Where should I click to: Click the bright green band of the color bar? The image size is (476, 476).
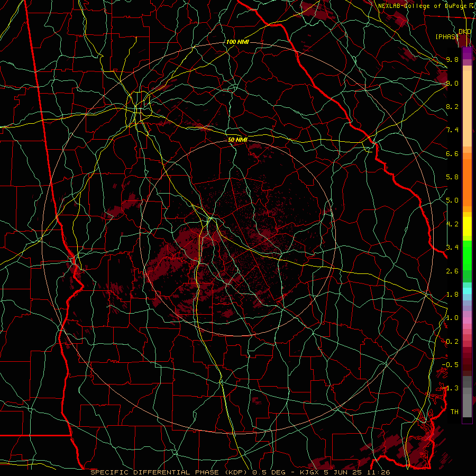(x=467, y=255)
